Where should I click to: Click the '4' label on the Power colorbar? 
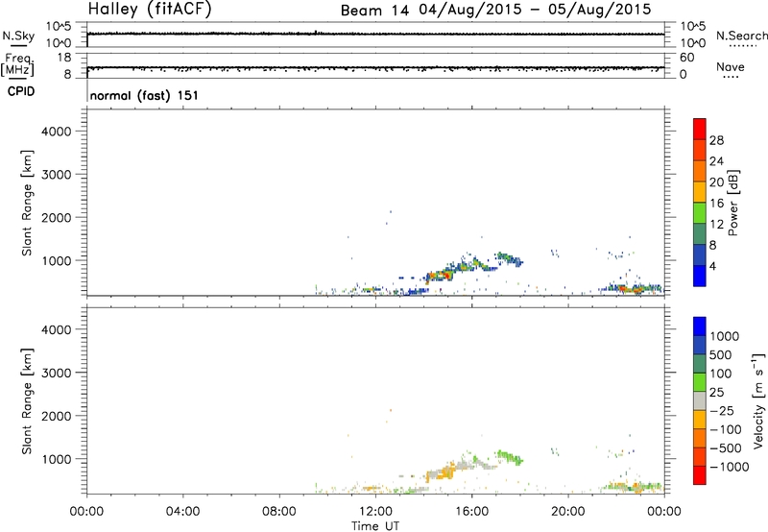(712, 267)
